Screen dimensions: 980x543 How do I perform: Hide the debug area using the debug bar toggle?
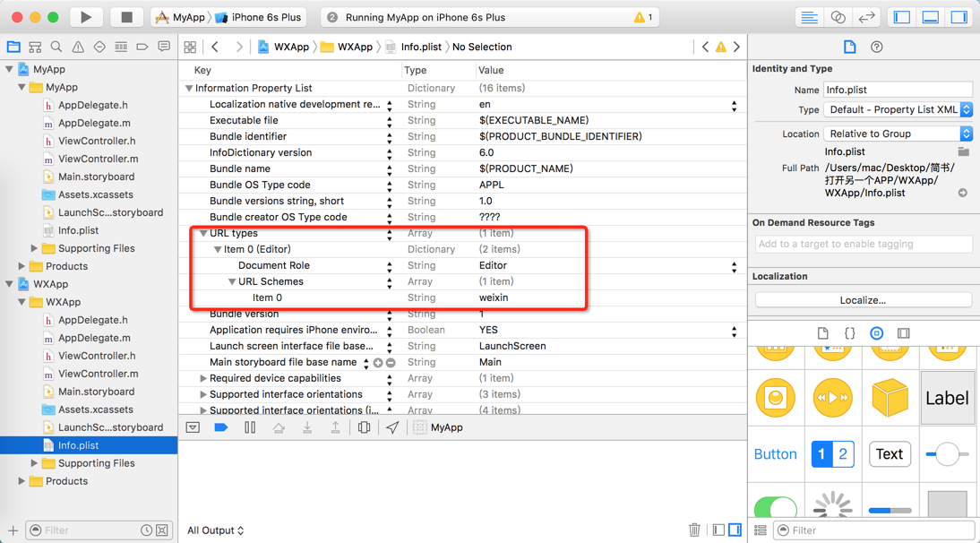193,427
